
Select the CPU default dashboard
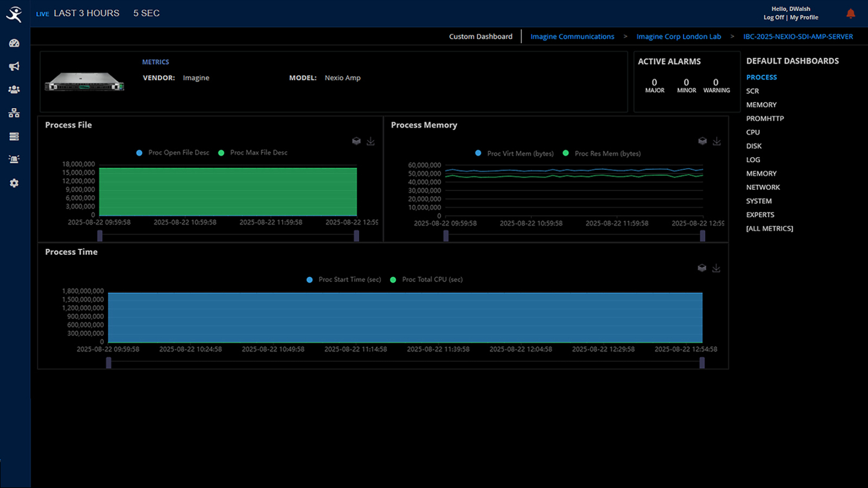753,133
